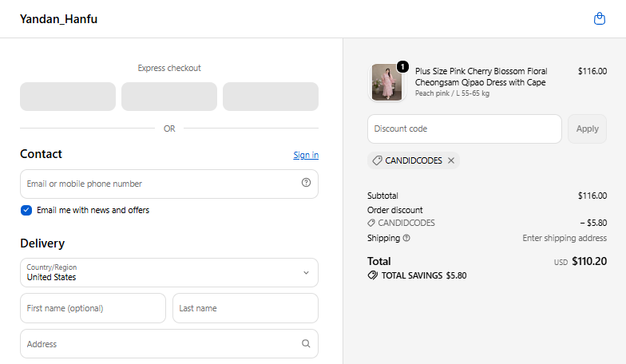The width and height of the screenshot is (626, 364).
Task: Click the Subtotal label
Action: (382, 196)
